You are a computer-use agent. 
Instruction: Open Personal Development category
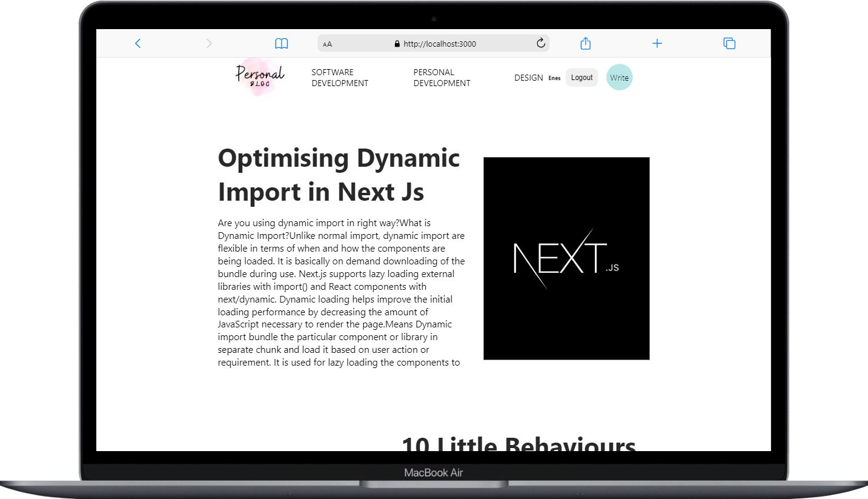click(442, 78)
